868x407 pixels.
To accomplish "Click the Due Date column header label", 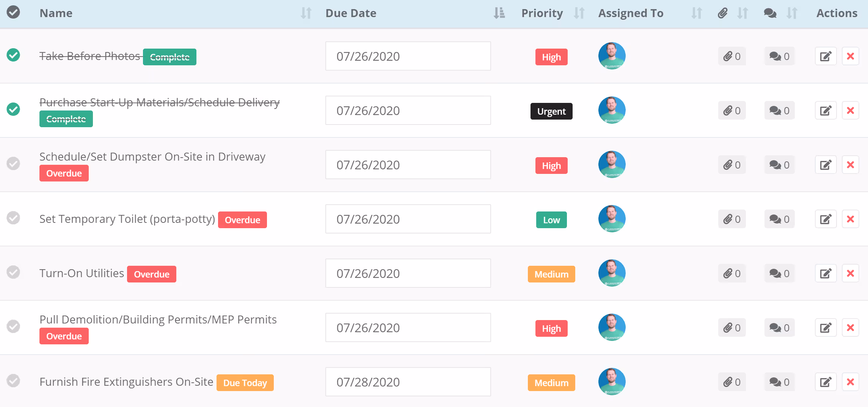I will coord(351,13).
